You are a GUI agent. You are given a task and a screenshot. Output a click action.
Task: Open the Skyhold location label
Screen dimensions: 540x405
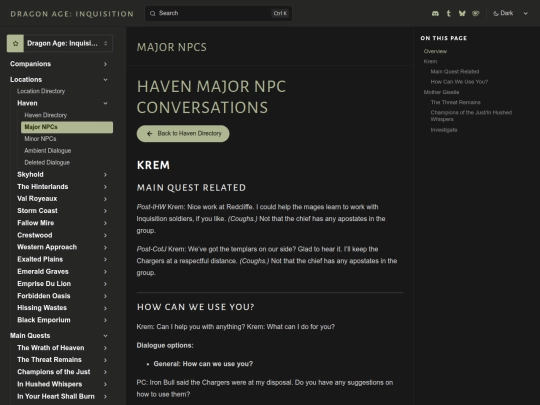coord(30,175)
